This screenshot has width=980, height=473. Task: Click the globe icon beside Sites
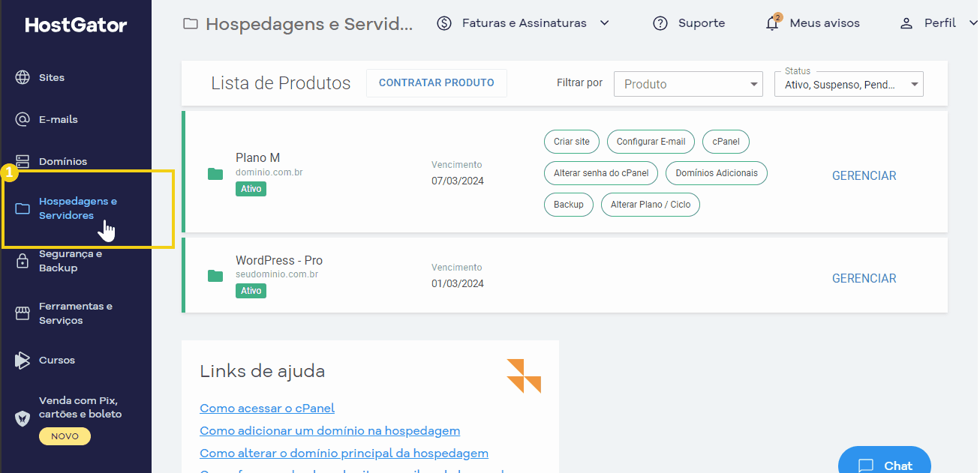tap(23, 77)
